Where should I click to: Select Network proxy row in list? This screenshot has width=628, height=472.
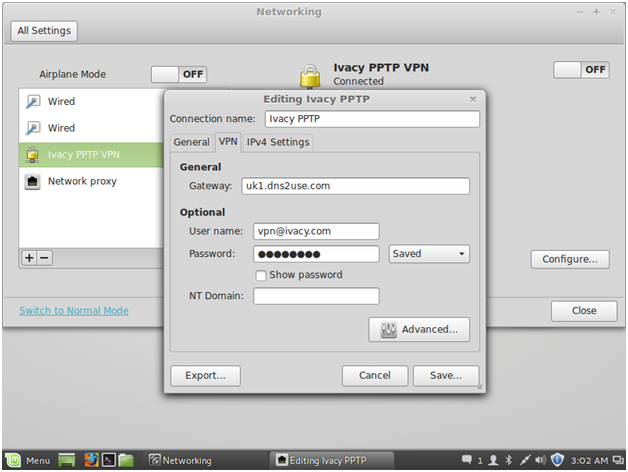click(91, 182)
